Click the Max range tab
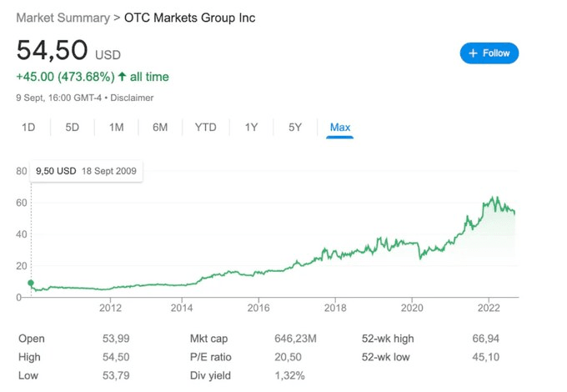Viewport: 567px width, 392px height. pyautogui.click(x=340, y=128)
